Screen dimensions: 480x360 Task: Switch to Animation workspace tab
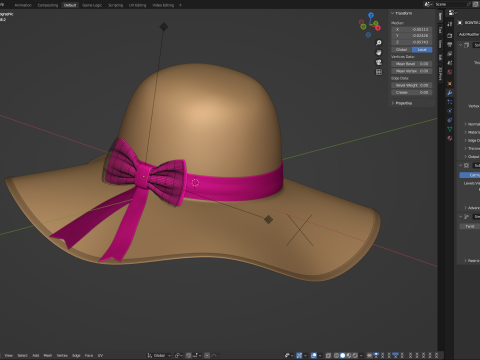(x=23, y=5)
